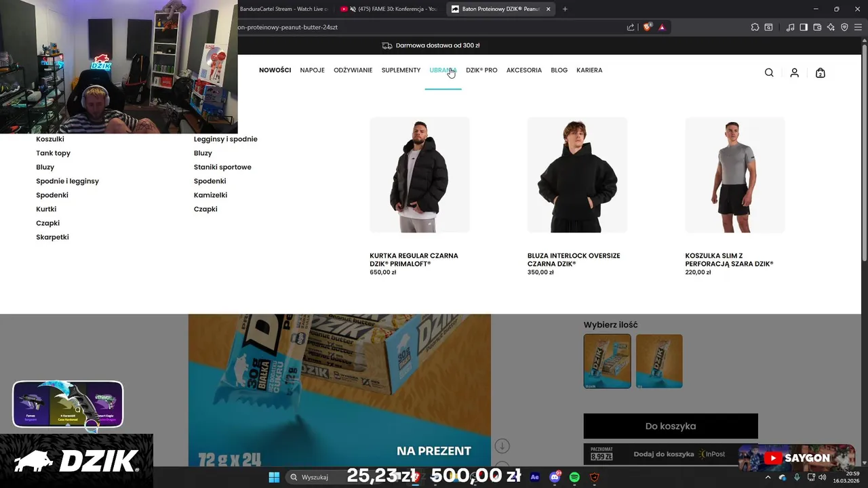Screen dimensions: 868x488
Task: Open After Effects from the taskbar
Action: [x=534, y=477]
